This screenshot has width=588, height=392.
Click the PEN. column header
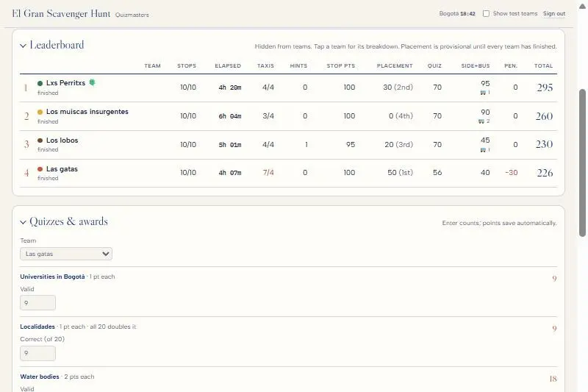tap(511, 65)
